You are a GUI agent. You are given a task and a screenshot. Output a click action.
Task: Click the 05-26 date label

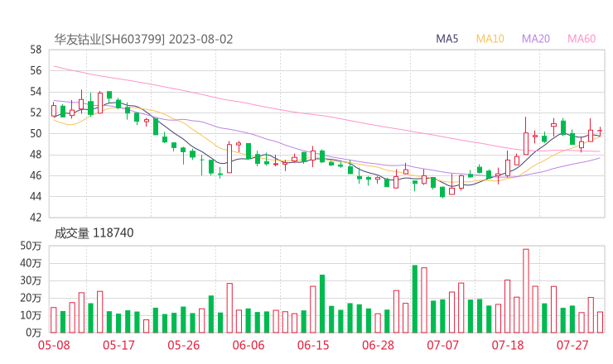[x=183, y=345]
